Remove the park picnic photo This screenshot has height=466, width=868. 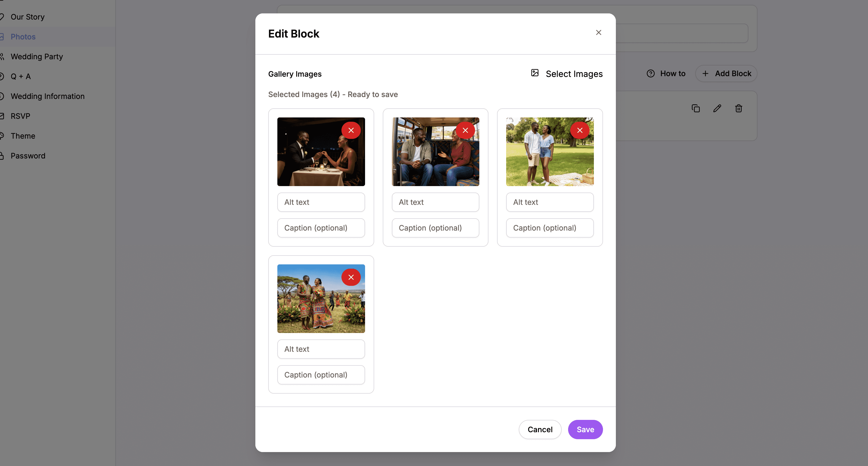point(580,130)
